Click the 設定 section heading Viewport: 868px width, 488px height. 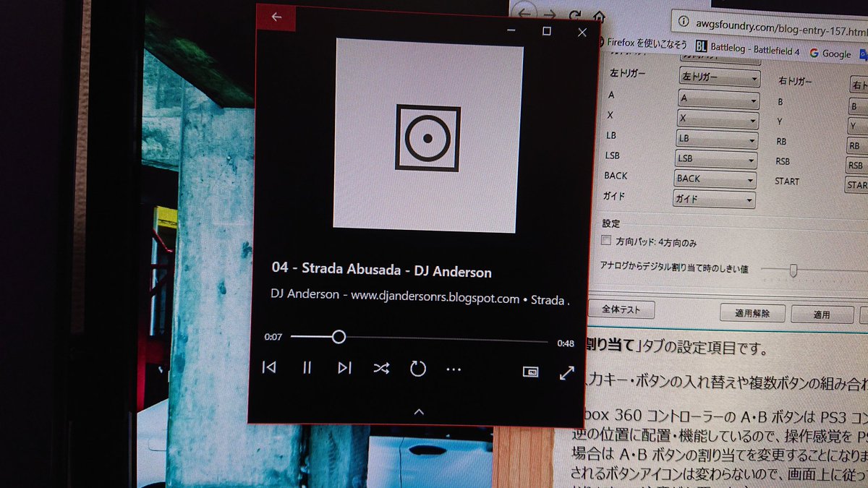(x=611, y=223)
